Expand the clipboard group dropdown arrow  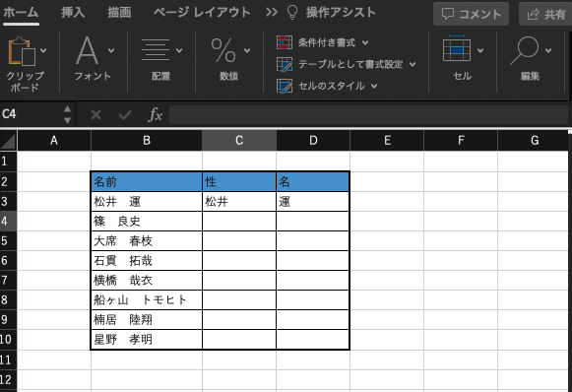[x=43, y=50]
